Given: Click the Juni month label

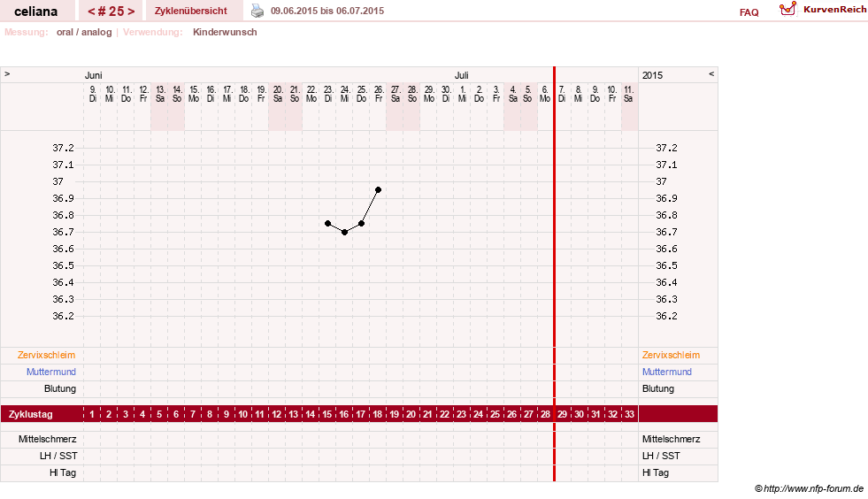Looking at the screenshot, I should pyautogui.click(x=94, y=75).
